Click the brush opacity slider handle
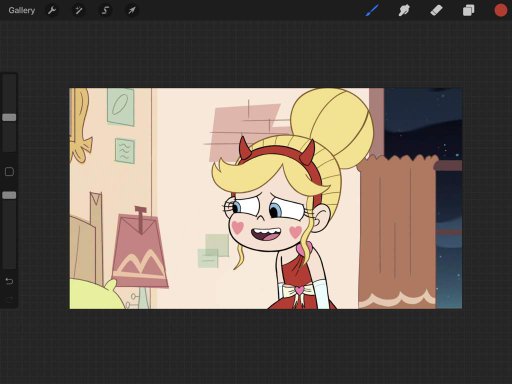The height and width of the screenshot is (384, 512). click(x=9, y=195)
